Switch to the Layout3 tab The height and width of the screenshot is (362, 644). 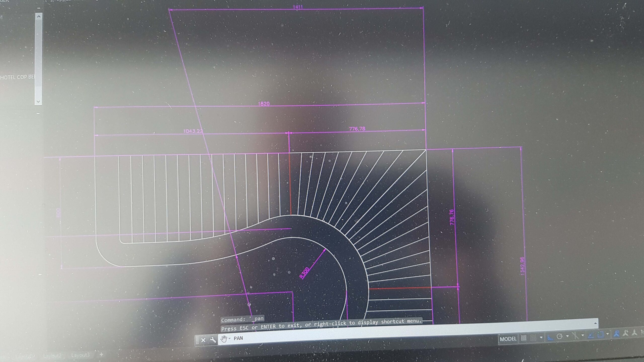pyautogui.click(x=80, y=355)
